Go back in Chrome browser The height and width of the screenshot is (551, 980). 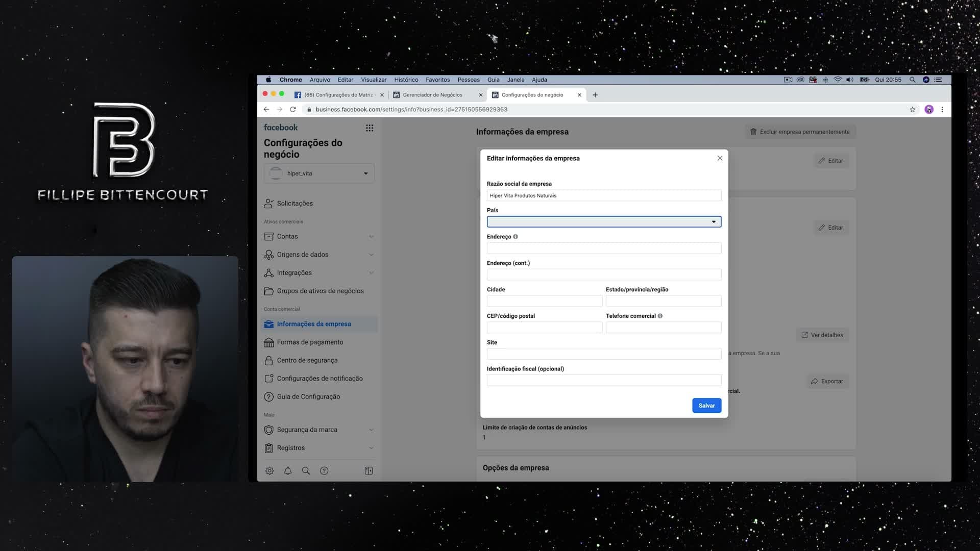(x=266, y=109)
